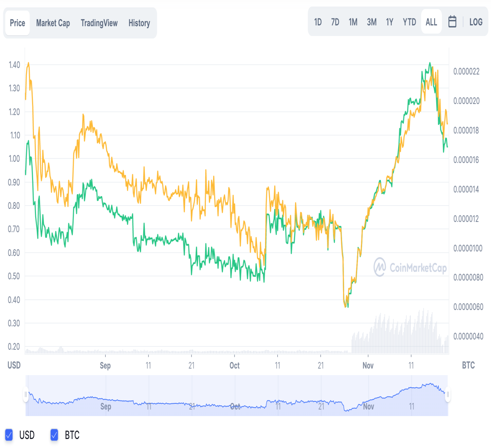The image size is (491, 448).
Task: Click the 1.00 USD axis value
Action: pyautogui.click(x=14, y=158)
